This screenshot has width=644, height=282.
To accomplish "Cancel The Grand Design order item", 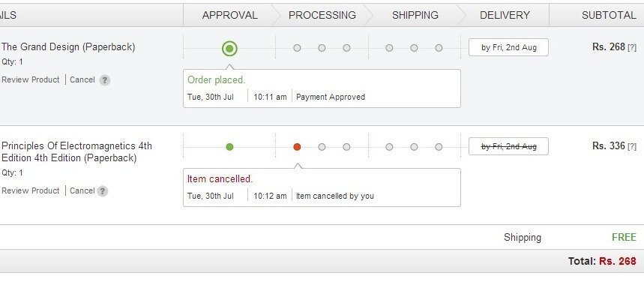I will (82, 79).
